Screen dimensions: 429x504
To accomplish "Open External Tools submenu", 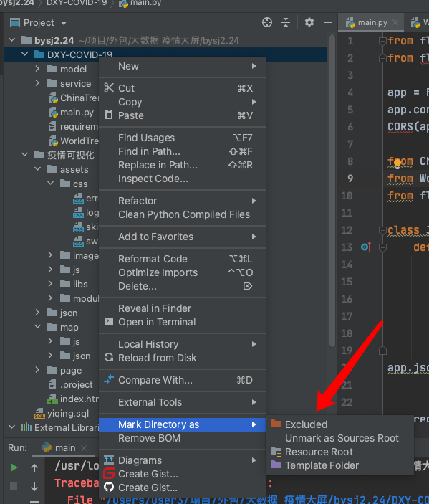I will 182,402.
